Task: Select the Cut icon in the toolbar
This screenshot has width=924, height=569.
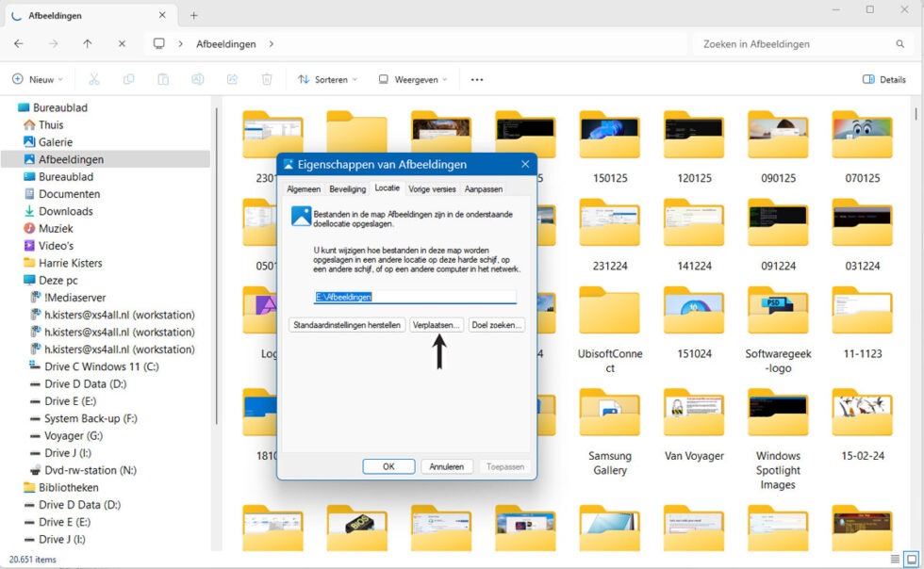Action: pos(94,79)
